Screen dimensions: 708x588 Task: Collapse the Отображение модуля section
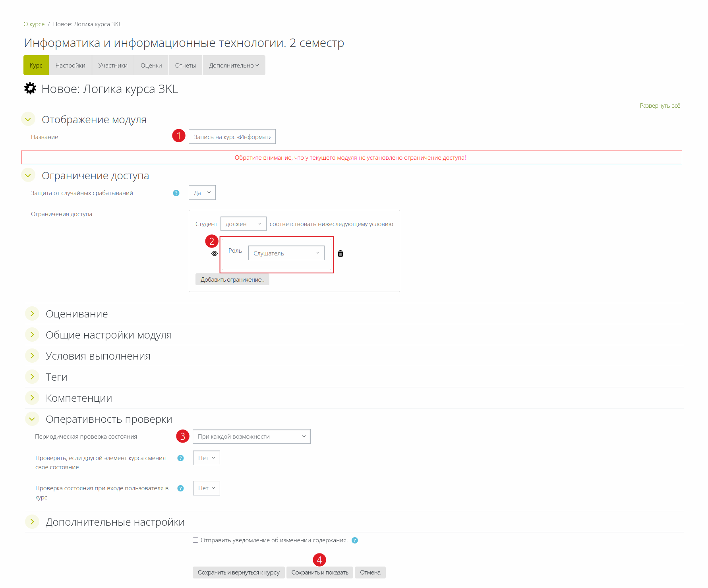point(28,120)
